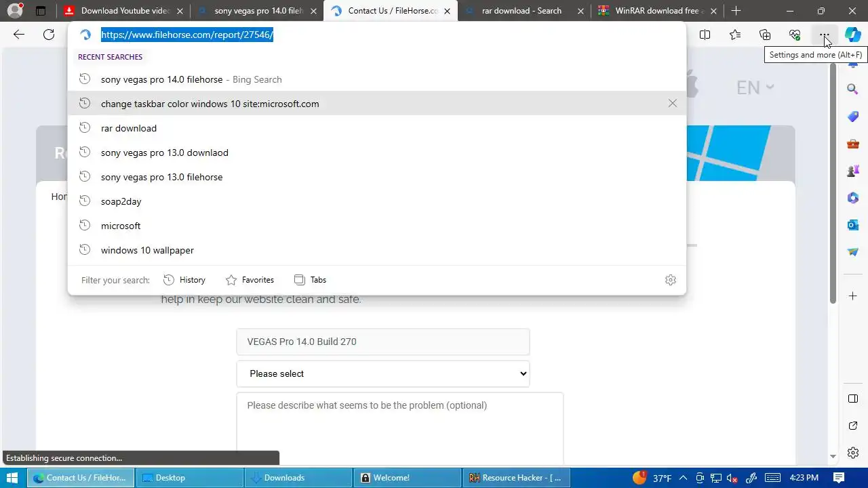Open Settings and more ellipsis

click(824, 35)
